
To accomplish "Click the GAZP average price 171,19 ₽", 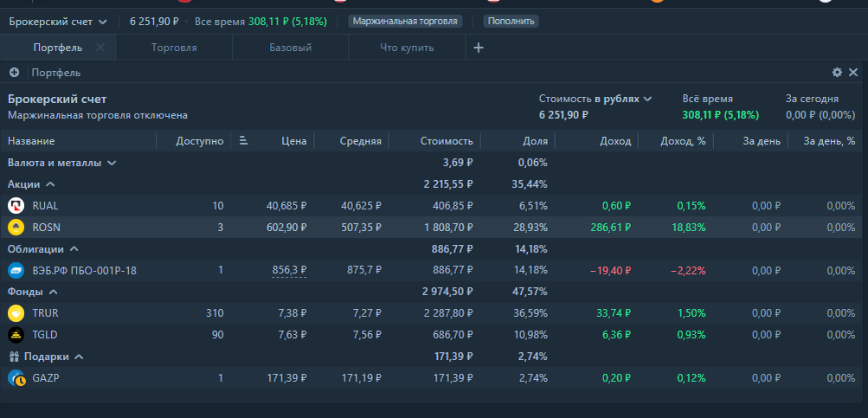I will (360, 378).
